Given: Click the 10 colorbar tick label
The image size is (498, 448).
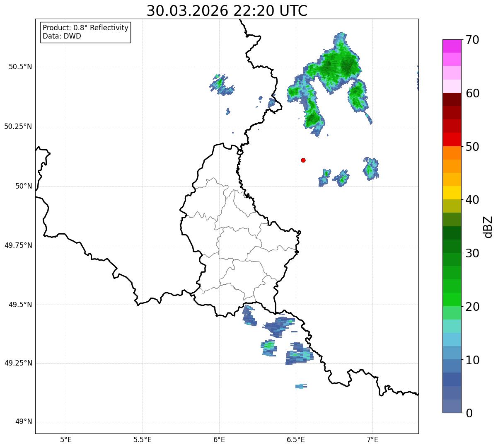Looking at the screenshot, I should [472, 360].
